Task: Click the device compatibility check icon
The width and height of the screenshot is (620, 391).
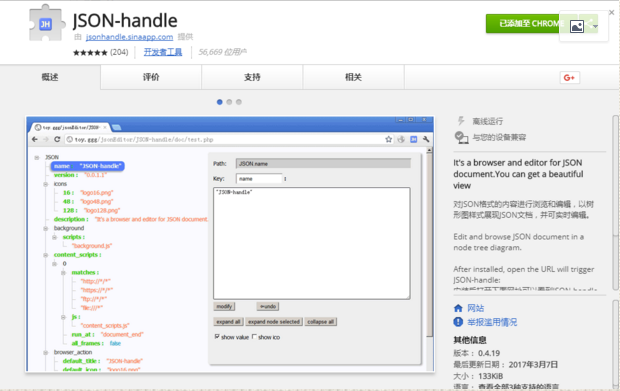Action: coord(461,137)
